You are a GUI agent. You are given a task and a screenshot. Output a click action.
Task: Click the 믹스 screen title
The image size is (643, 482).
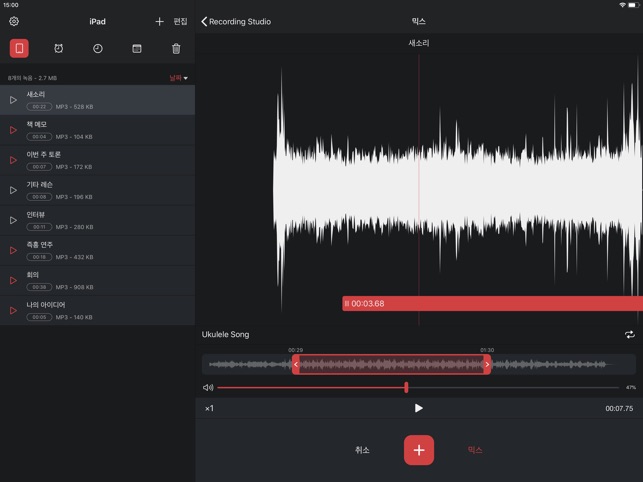pos(419,21)
